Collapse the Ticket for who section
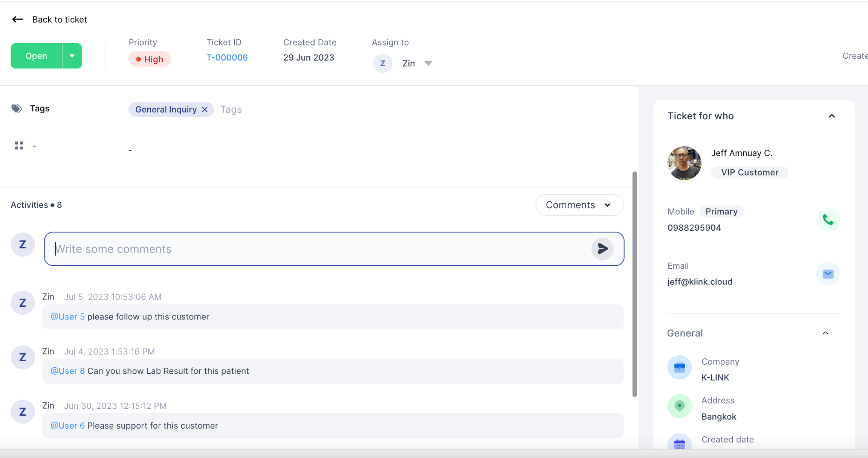This screenshot has width=868, height=458. [831, 116]
